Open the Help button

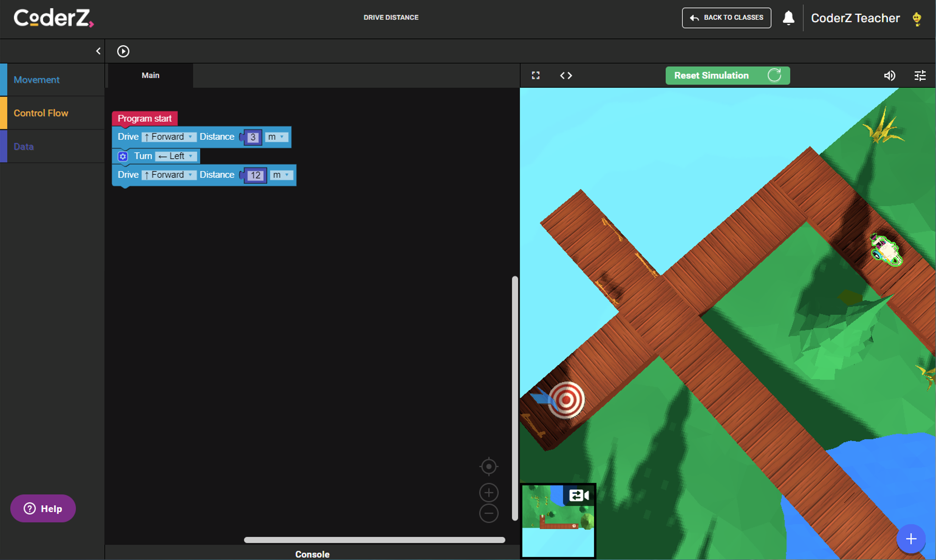pyautogui.click(x=43, y=508)
